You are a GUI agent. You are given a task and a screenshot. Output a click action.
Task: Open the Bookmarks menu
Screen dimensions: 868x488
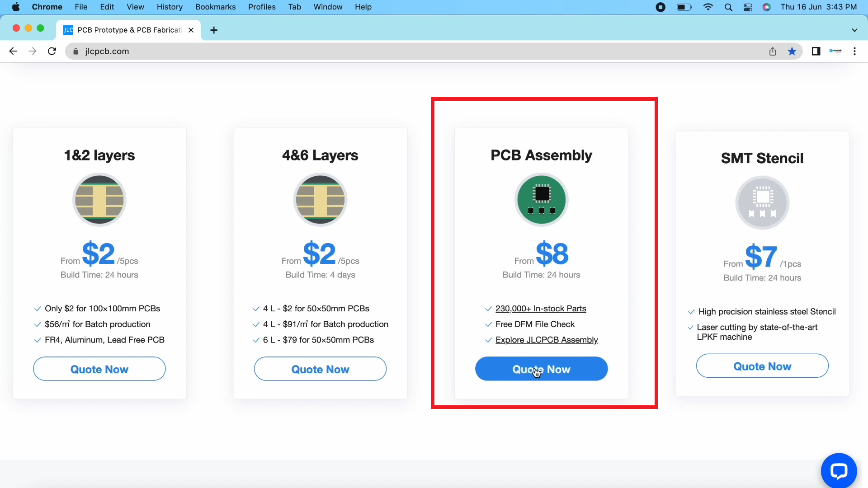215,7
